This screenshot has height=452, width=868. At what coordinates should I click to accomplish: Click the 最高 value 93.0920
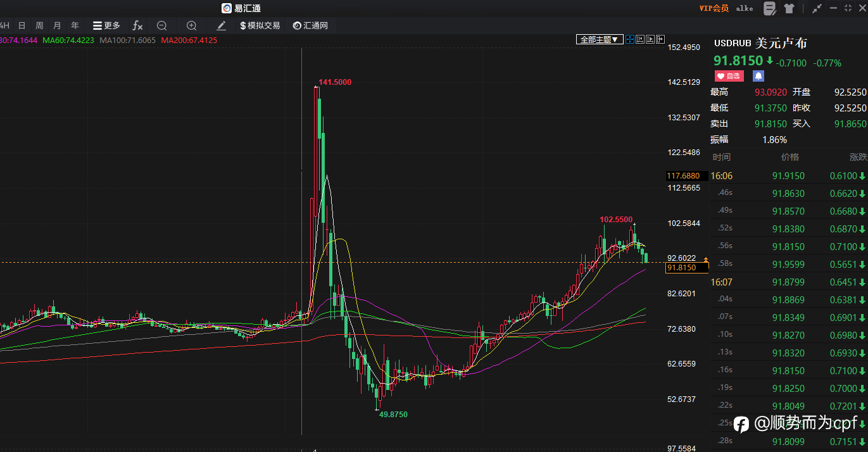(x=771, y=92)
